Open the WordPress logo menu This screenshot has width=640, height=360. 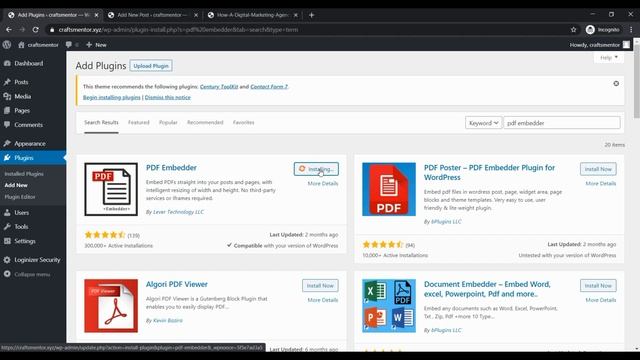pyautogui.click(x=7, y=45)
